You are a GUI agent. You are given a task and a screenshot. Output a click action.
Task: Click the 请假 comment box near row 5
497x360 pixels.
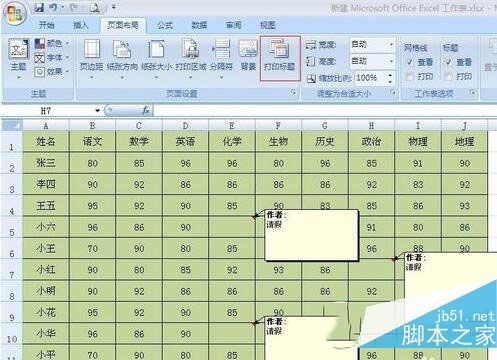[x=312, y=235]
